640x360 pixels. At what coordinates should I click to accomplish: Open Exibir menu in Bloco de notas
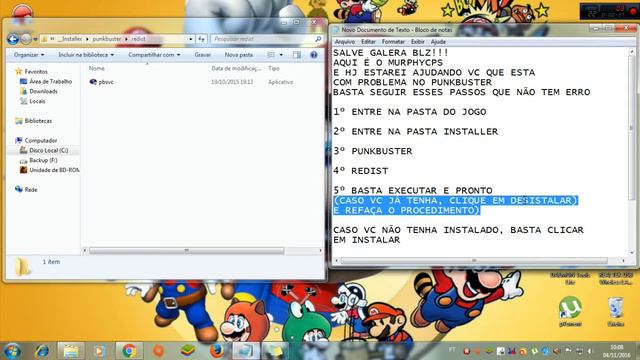click(418, 42)
